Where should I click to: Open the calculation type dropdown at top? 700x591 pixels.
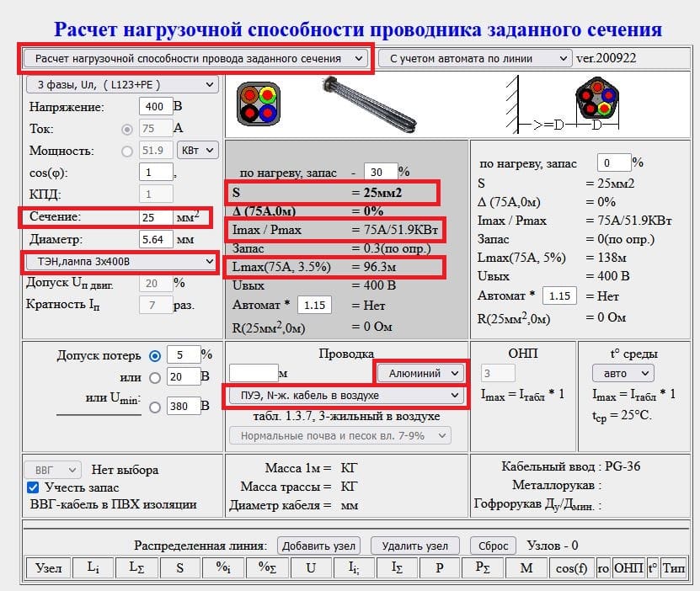195,59
